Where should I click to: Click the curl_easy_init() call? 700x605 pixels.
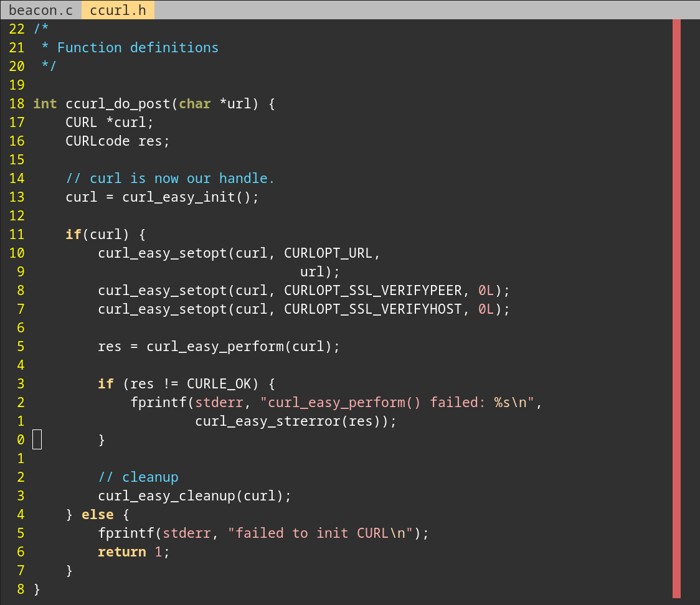tap(190, 197)
